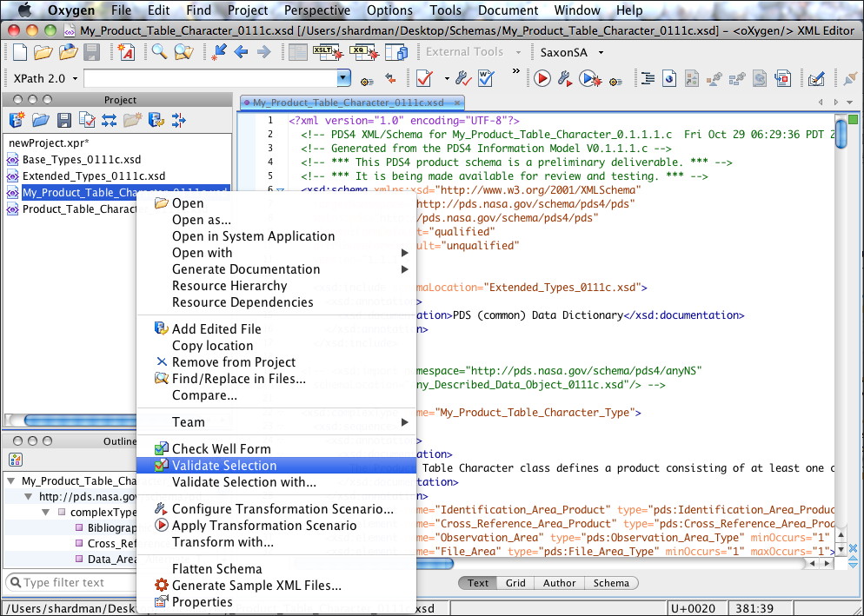Choose Flatten Schema in context menu
Viewport: 864px width, 616px height.
276,569
